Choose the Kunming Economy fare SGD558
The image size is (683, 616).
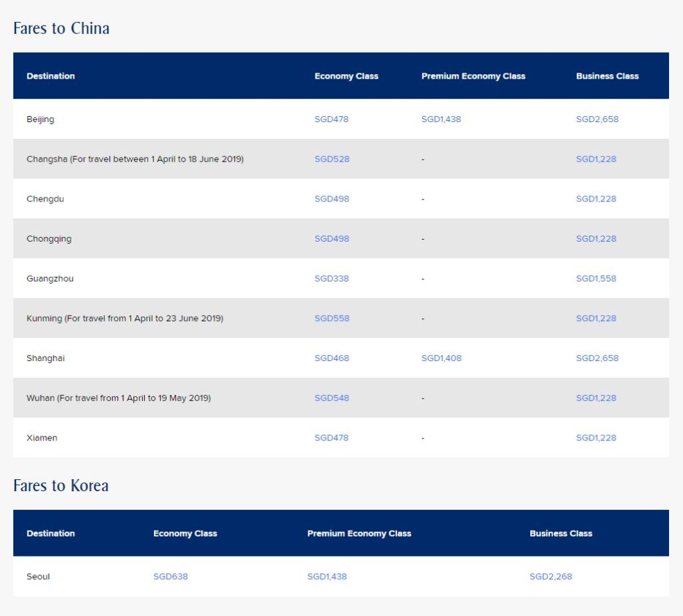click(331, 318)
